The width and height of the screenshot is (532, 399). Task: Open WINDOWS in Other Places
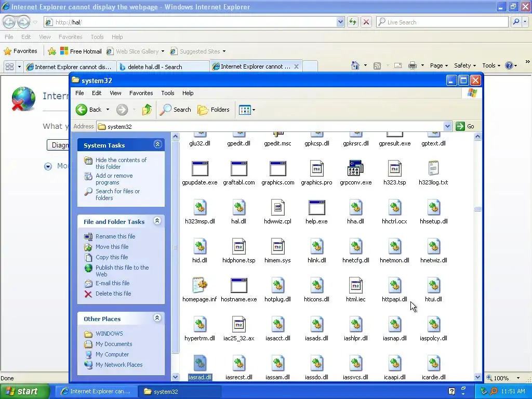(109, 334)
